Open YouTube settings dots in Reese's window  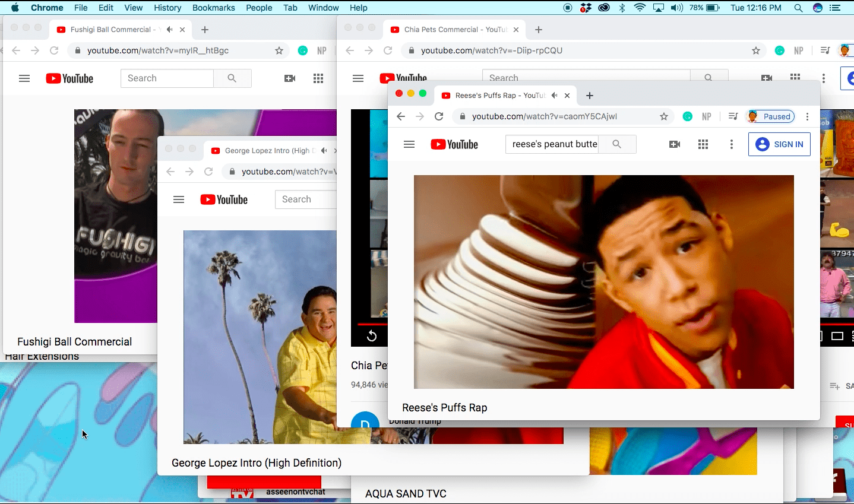coord(732,144)
